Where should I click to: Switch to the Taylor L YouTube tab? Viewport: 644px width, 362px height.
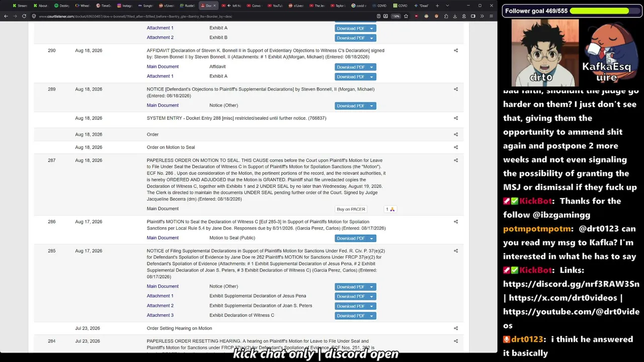pos(337,6)
